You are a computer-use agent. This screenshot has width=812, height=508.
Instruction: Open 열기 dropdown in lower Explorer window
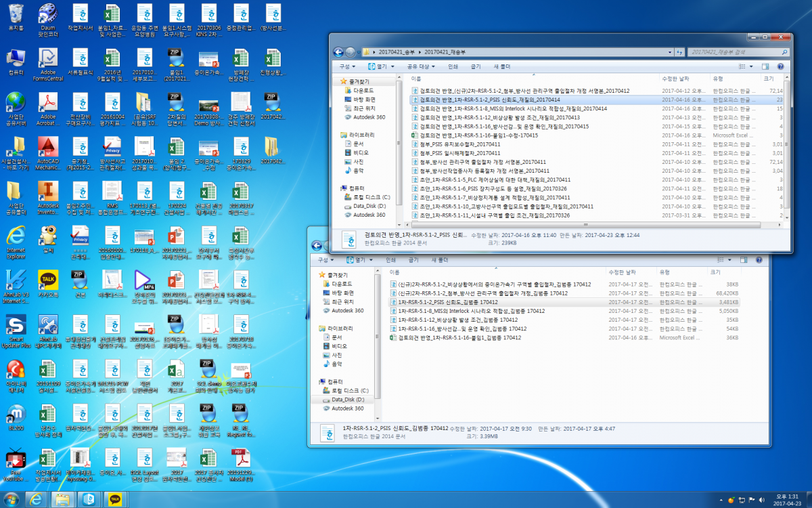pos(359,259)
